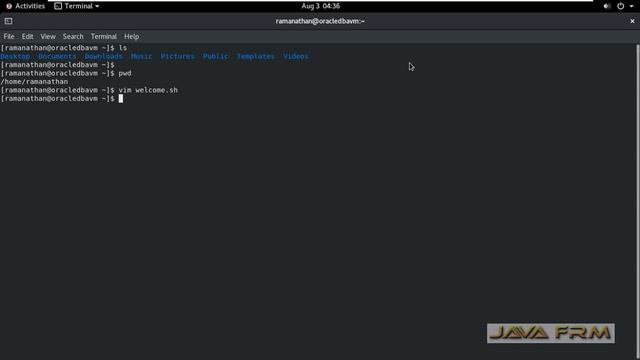Click the Public directory name
Viewport: 640px width, 360px height.
(x=216, y=56)
